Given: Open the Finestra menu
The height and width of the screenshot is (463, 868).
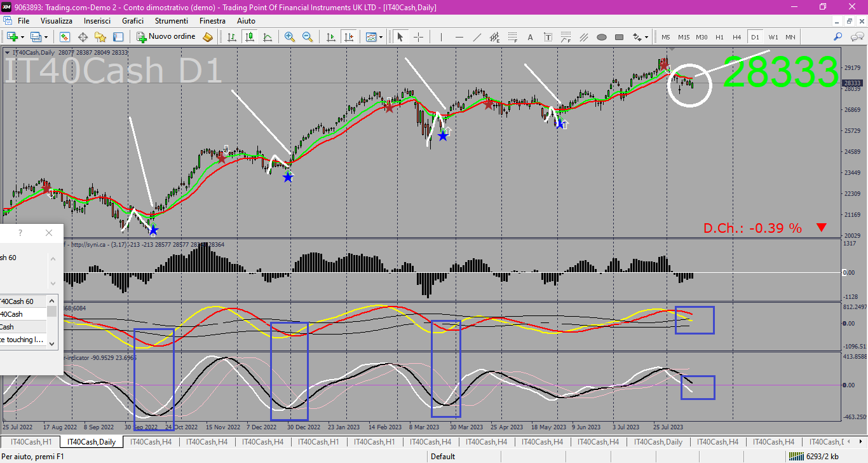Looking at the screenshot, I should [212, 21].
